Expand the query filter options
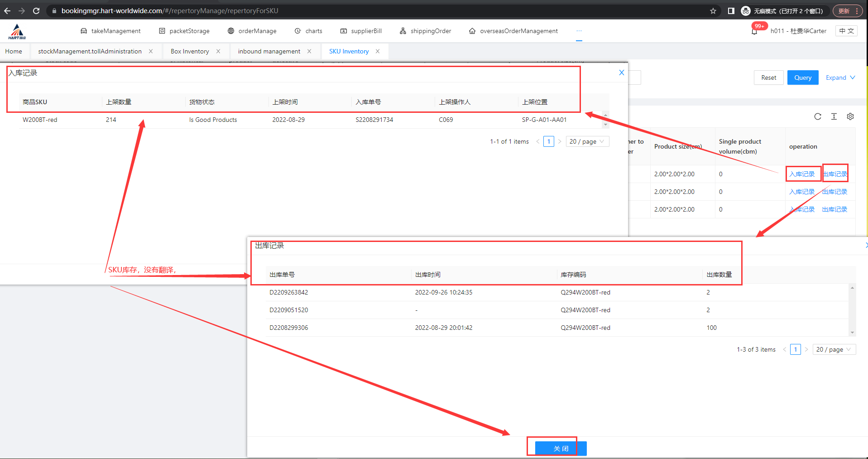The width and height of the screenshot is (868, 459). tap(840, 77)
